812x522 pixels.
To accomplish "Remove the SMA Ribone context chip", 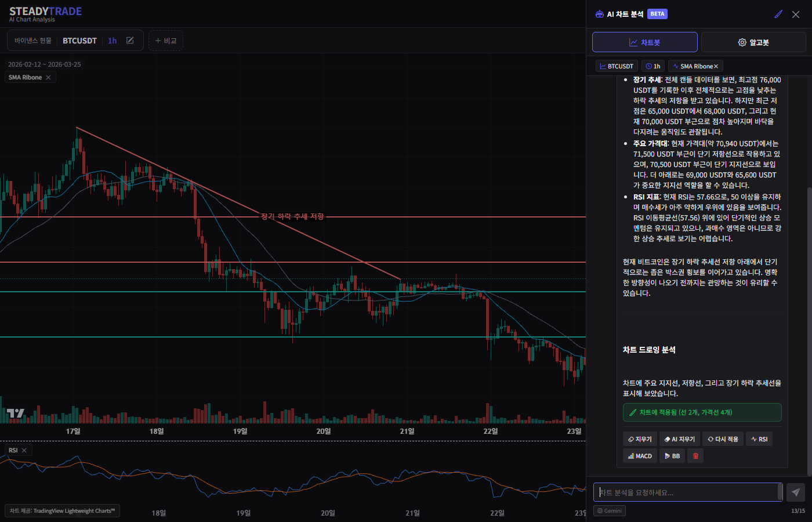I will [716, 67].
